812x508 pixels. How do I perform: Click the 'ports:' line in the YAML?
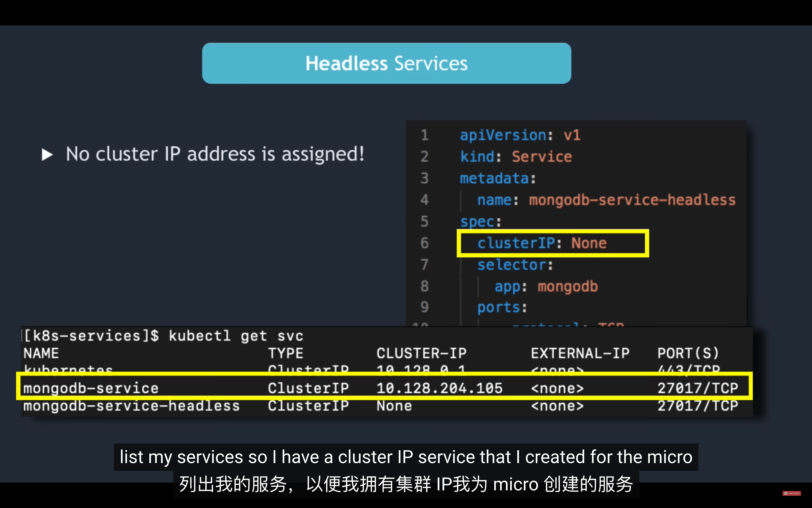coord(502,307)
